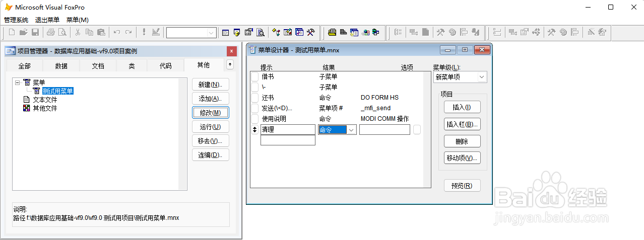This screenshot has width=644, height=240.
Task: Open the 管理系统 menu
Action: click(16, 20)
